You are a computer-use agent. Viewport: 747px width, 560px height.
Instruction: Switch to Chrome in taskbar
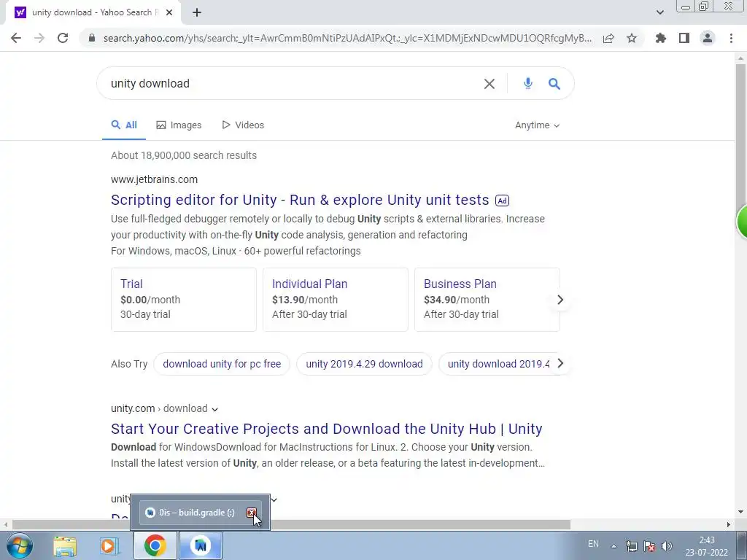click(x=155, y=545)
